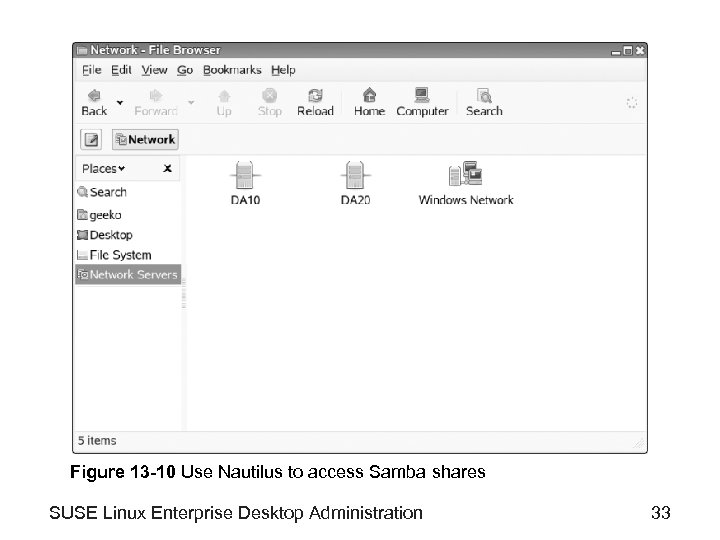The image size is (720, 540).
Task: Click the '5 items' status bar text
Action: tap(97, 441)
